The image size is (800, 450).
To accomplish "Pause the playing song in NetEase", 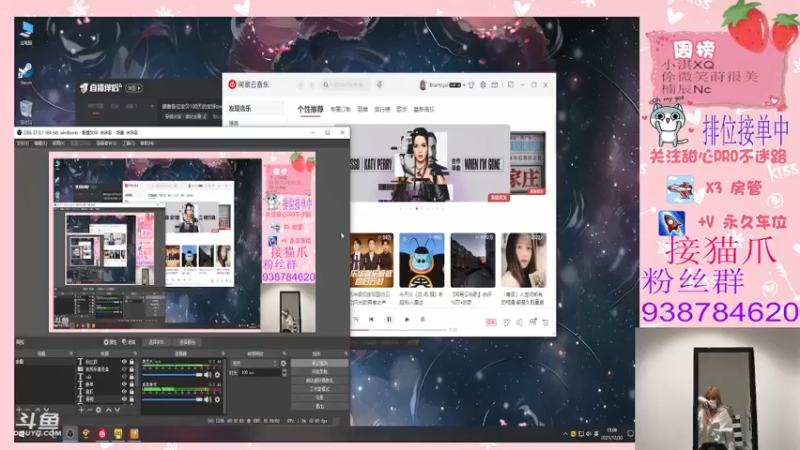I will click(389, 319).
